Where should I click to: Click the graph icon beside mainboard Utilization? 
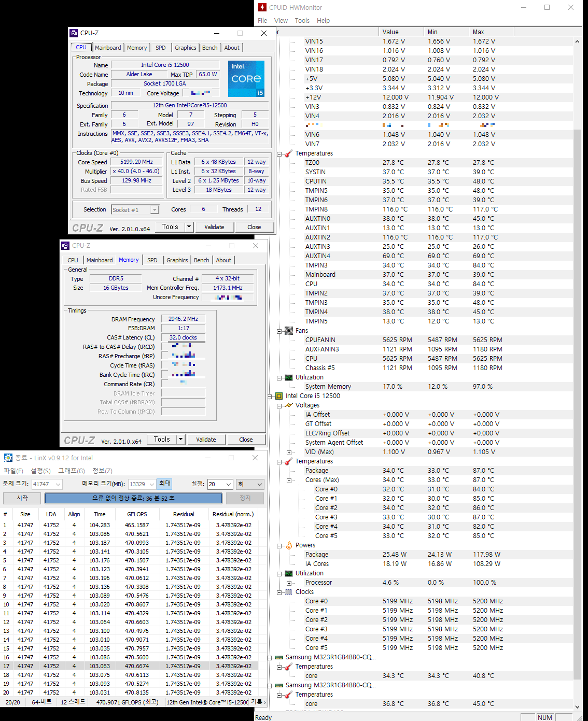[x=289, y=377]
